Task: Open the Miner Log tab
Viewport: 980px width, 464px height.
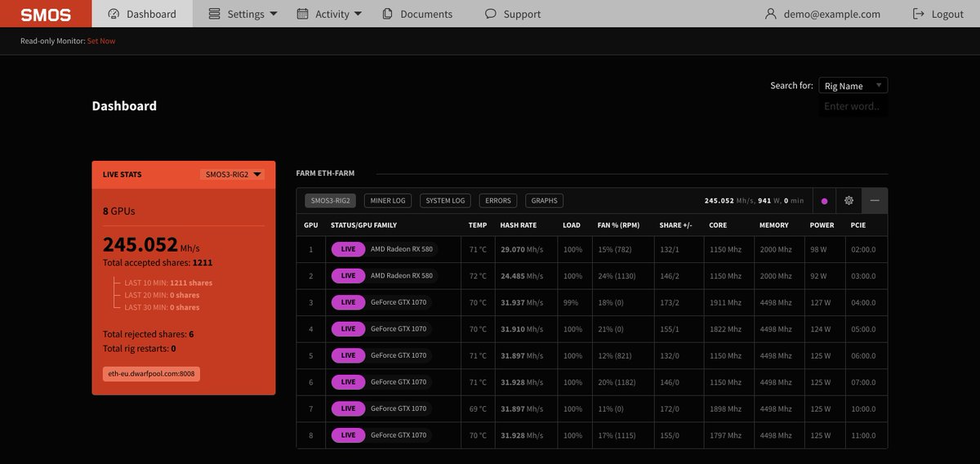Action: coord(388,200)
